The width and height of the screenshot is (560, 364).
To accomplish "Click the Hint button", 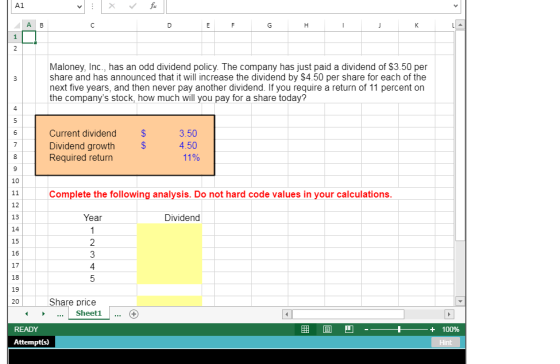I will [445, 342].
